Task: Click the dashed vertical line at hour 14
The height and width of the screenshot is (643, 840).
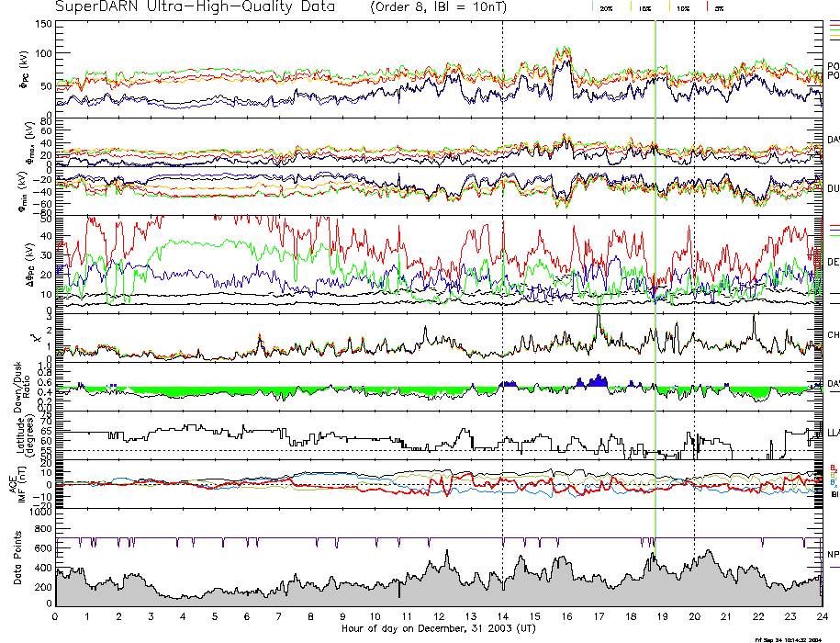Action: pyautogui.click(x=503, y=276)
